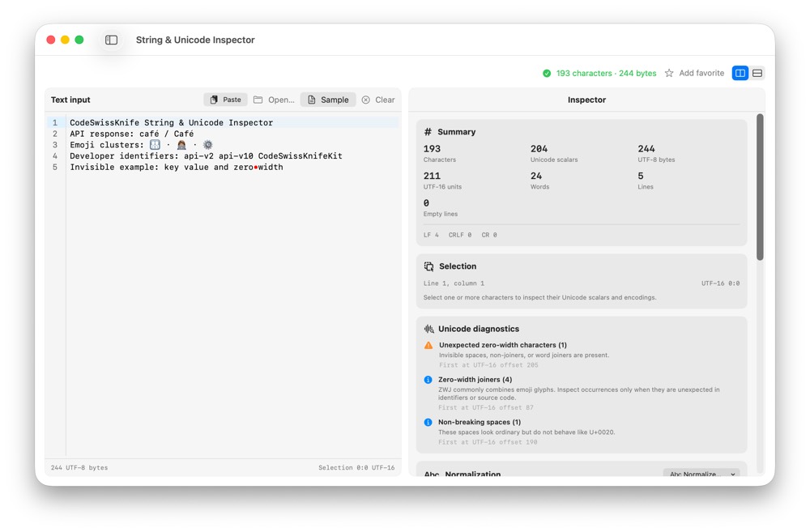The height and width of the screenshot is (532, 810).
Task: Click the yellow minimize window button
Action: 65,40
